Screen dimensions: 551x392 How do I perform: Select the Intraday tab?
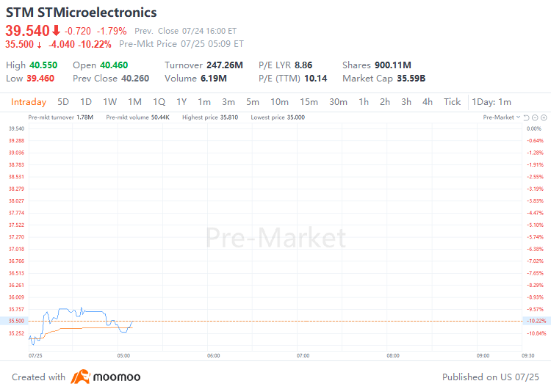point(29,102)
